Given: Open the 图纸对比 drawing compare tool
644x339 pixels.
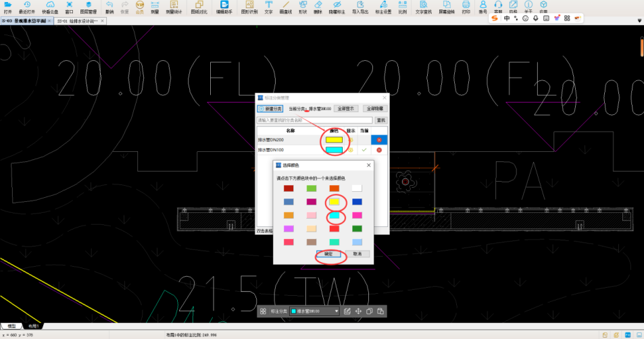Looking at the screenshot, I should (199, 7).
